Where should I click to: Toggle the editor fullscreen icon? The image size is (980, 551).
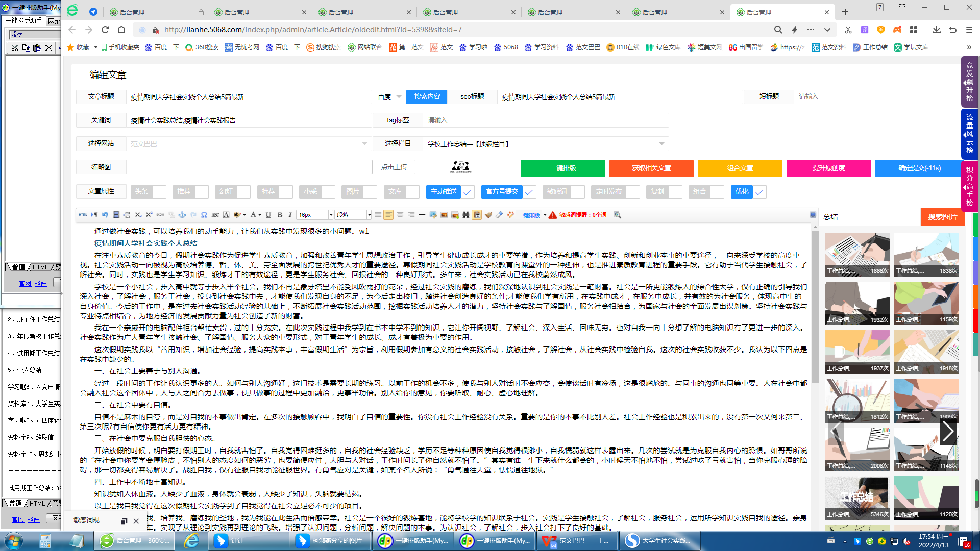(813, 215)
